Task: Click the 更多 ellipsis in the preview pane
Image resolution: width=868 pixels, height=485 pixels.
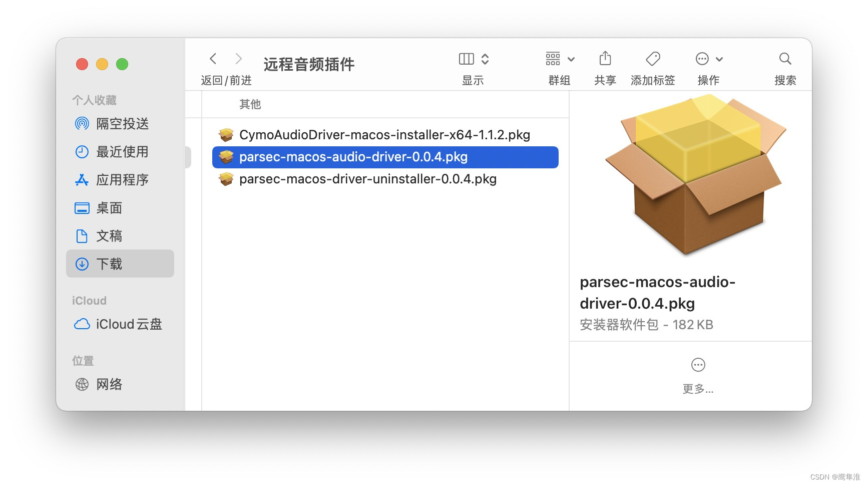Action: click(x=698, y=365)
